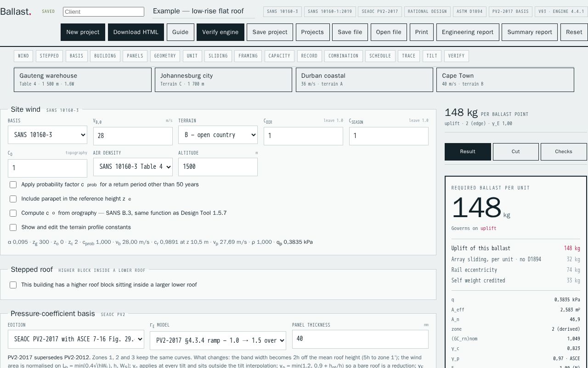Select the Cape Town preset

click(505, 80)
